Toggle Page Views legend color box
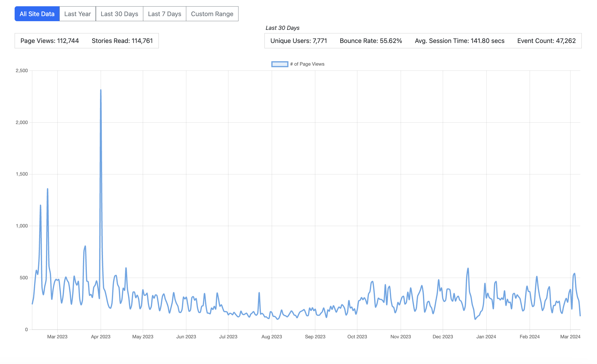The width and height of the screenshot is (597, 364). [x=280, y=64]
